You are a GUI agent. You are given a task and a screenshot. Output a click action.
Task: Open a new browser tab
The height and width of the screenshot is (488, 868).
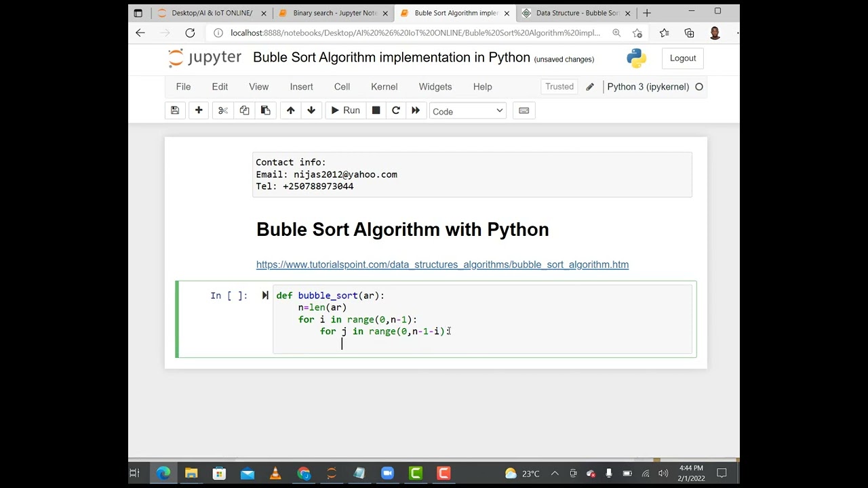pos(647,13)
